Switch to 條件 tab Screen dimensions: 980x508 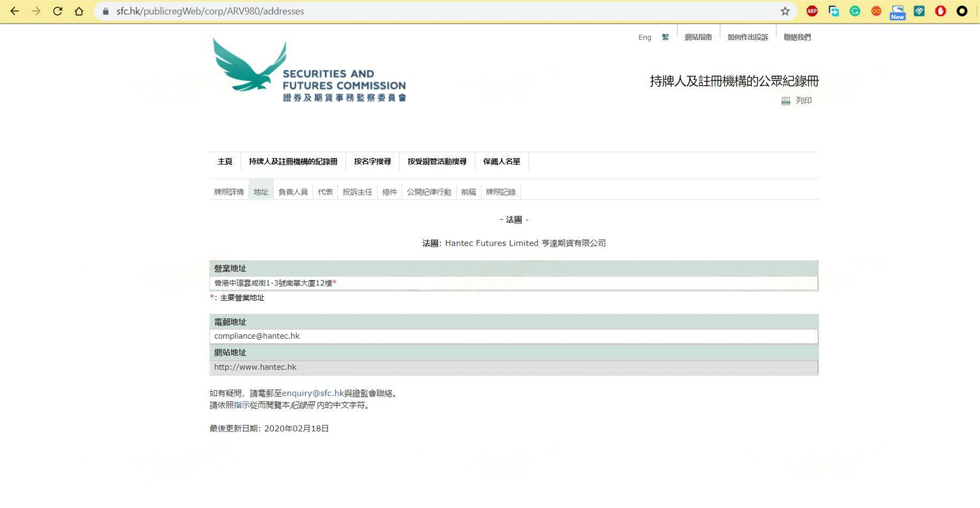click(x=389, y=192)
